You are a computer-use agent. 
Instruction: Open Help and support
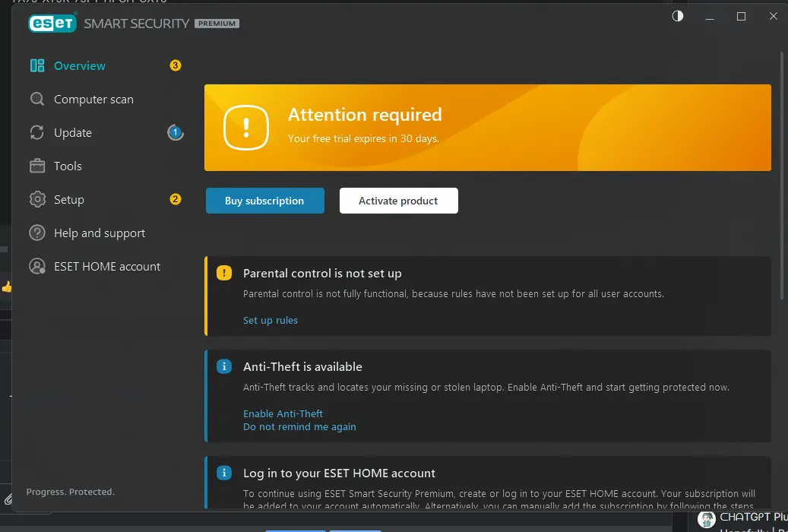(100, 233)
